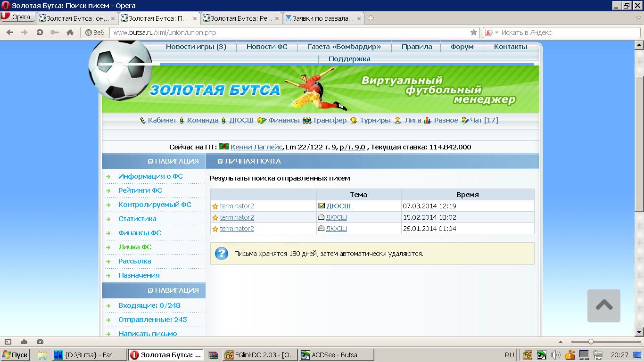Toggle the star on the 15.02.2014 message
The image size is (644, 362).
click(215, 218)
